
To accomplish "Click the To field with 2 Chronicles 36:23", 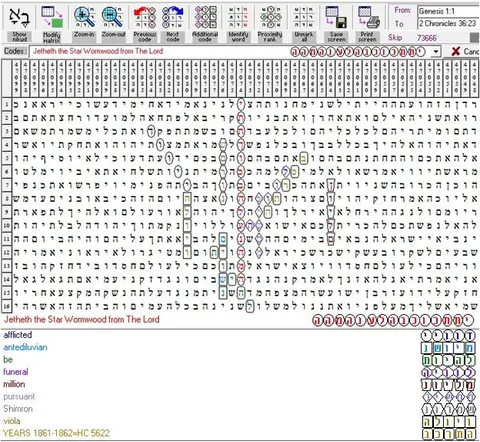I will (448, 23).
